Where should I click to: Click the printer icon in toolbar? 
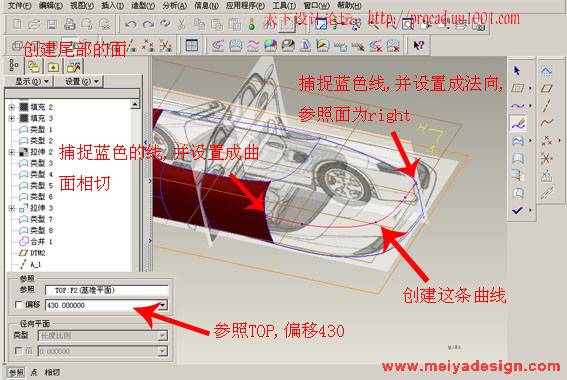[69, 25]
